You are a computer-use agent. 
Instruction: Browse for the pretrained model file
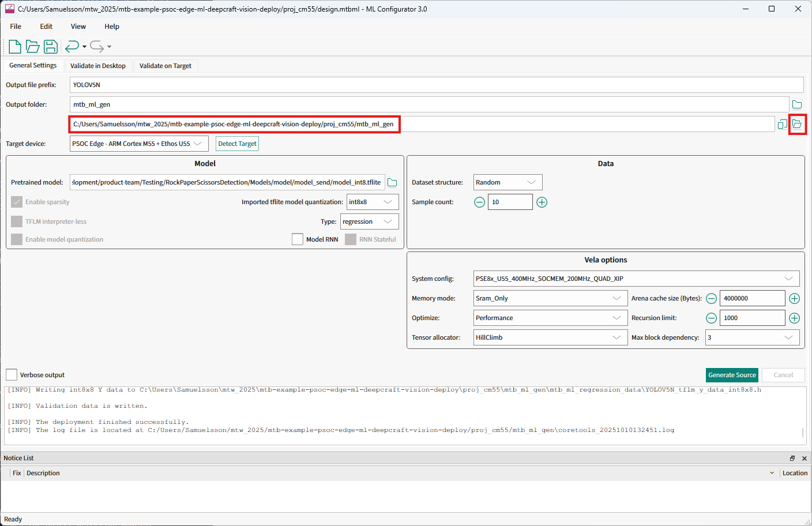tap(392, 182)
